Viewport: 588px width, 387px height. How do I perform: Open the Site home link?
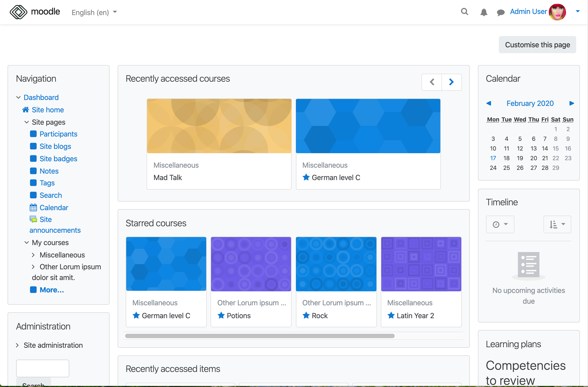tap(48, 110)
